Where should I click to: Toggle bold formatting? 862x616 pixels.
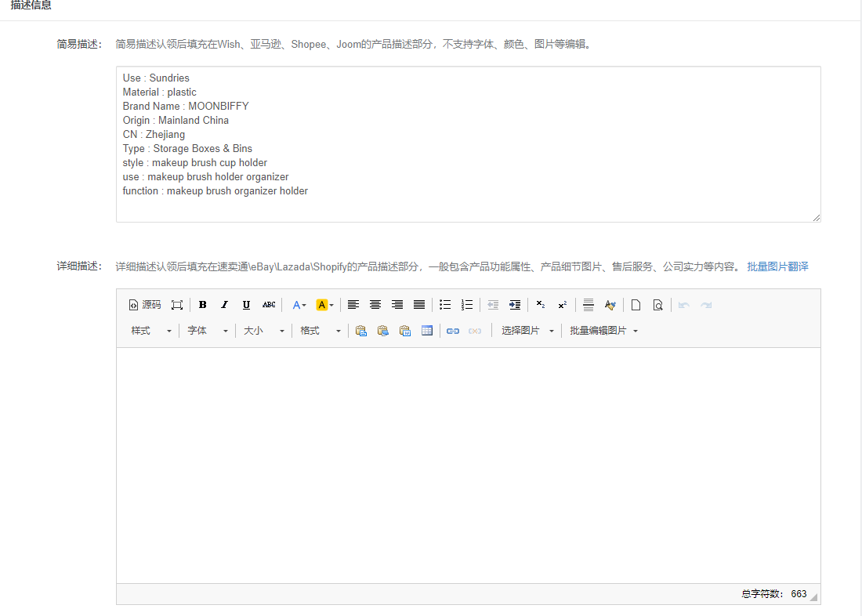coord(202,305)
